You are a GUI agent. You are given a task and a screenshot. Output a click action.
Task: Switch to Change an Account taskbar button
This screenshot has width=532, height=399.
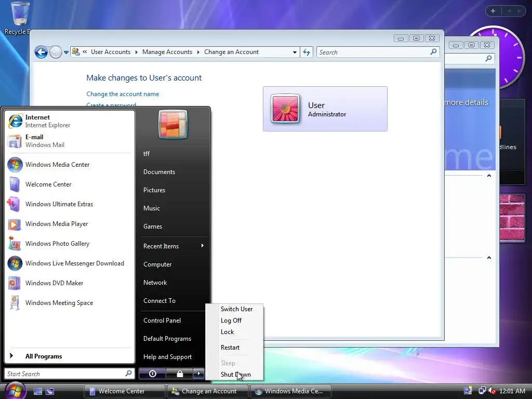coord(208,391)
